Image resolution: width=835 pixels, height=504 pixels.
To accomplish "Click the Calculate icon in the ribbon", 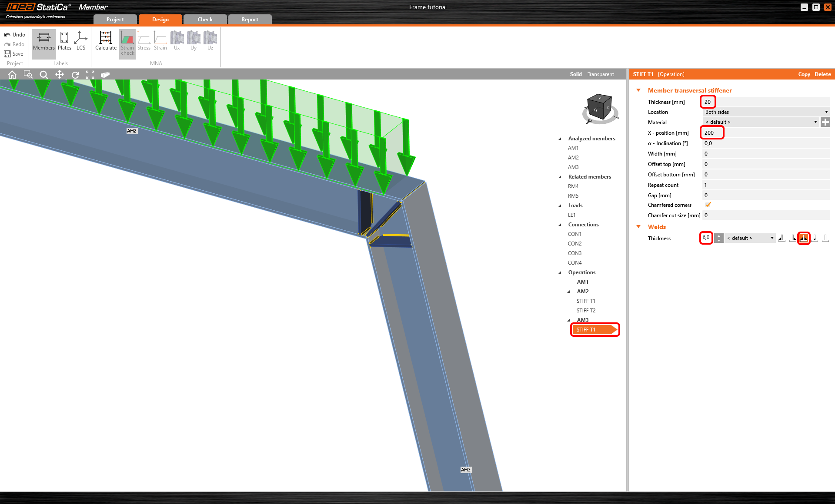I will 106,41.
